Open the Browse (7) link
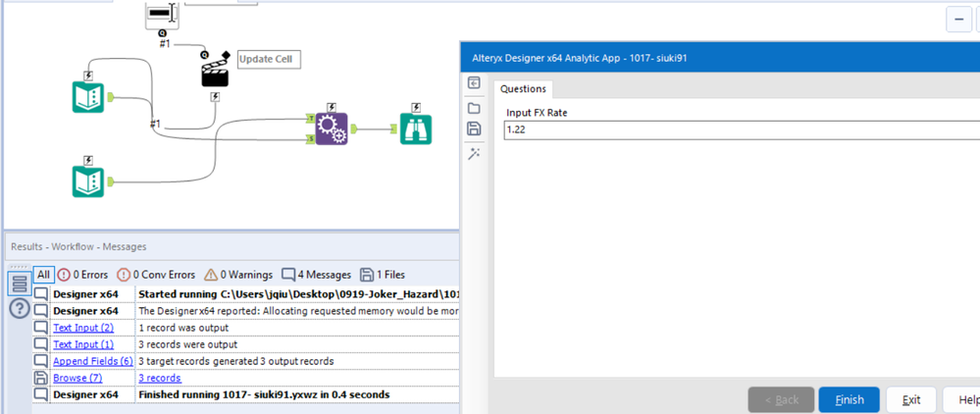Screen dimensions: 980x414 coord(77,379)
